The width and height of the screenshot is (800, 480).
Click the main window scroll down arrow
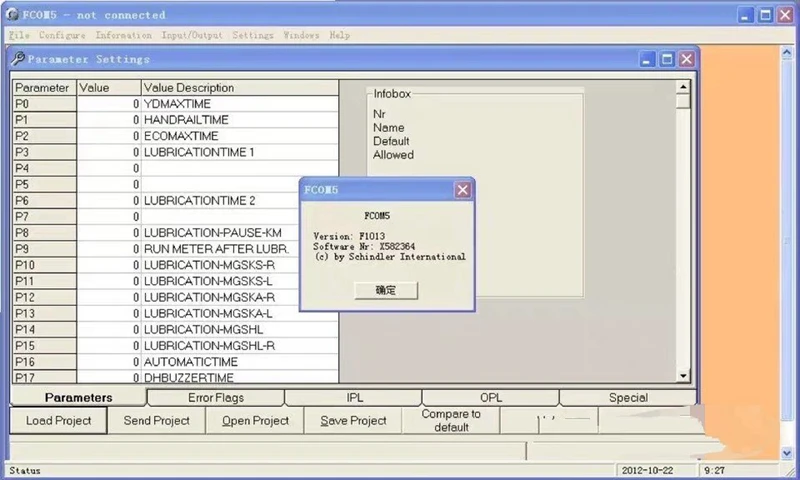coord(786,452)
